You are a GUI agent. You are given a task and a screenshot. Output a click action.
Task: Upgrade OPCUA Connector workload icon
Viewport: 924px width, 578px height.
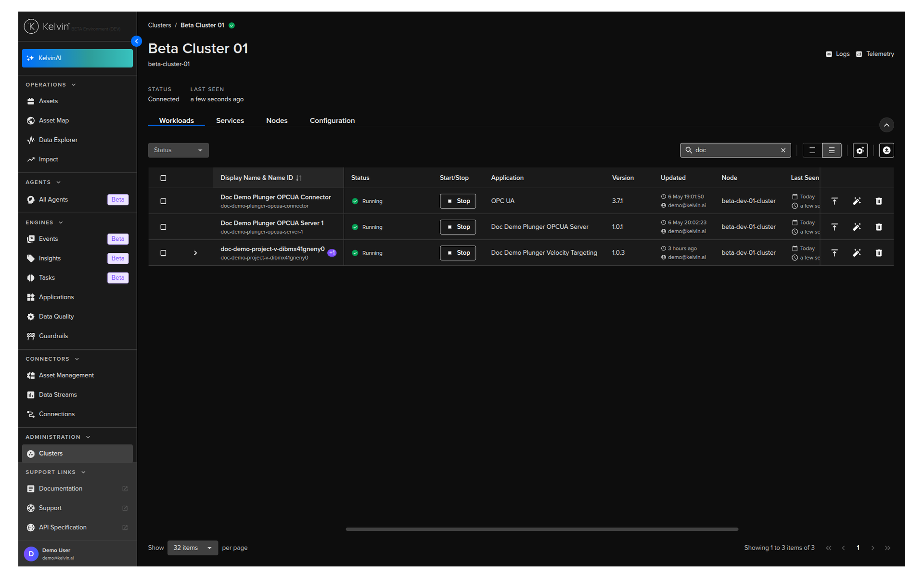pyautogui.click(x=834, y=201)
